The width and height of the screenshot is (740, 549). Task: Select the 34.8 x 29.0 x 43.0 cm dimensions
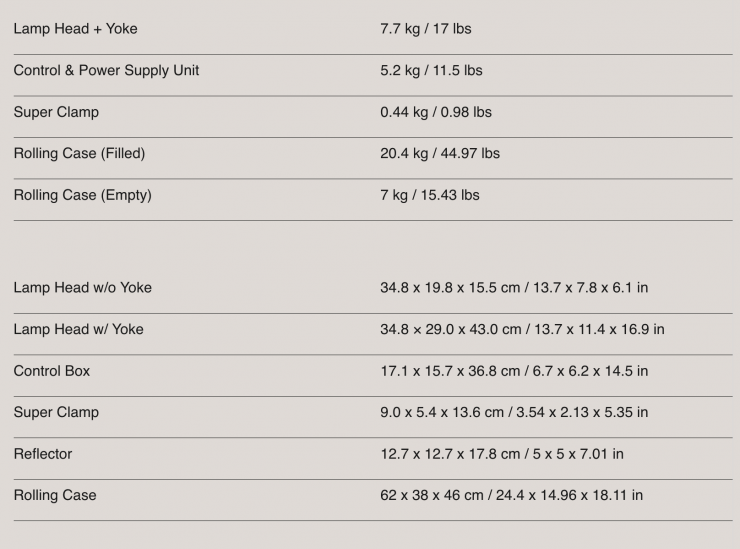[521, 329]
